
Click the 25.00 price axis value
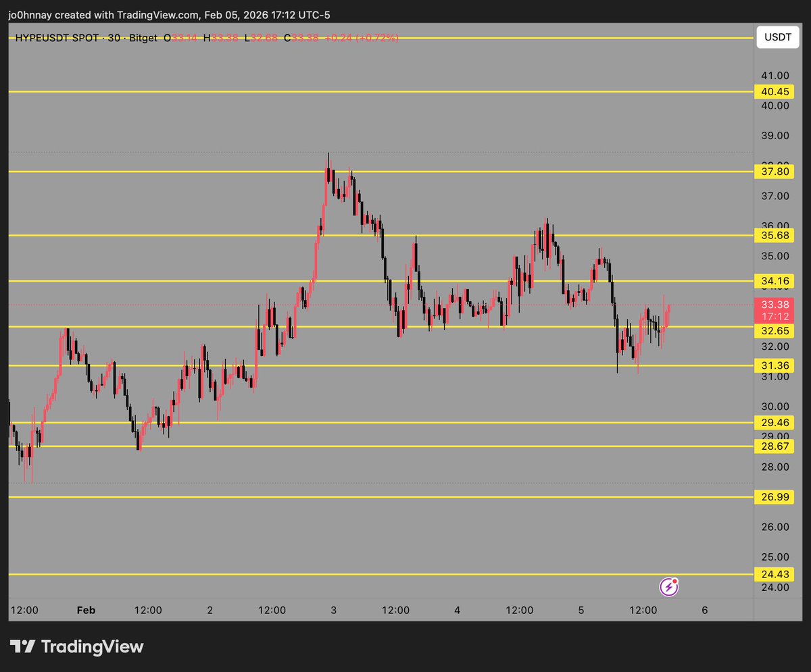pyautogui.click(x=775, y=557)
